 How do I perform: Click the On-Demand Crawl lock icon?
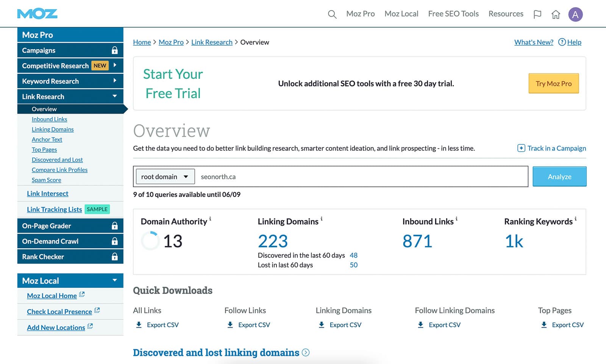coord(115,241)
